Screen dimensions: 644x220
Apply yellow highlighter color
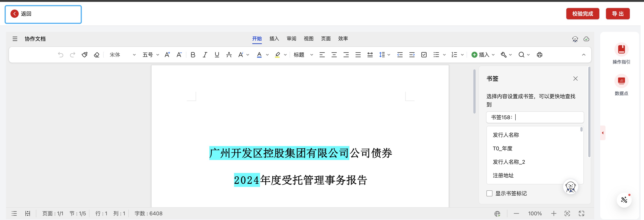[x=277, y=55]
